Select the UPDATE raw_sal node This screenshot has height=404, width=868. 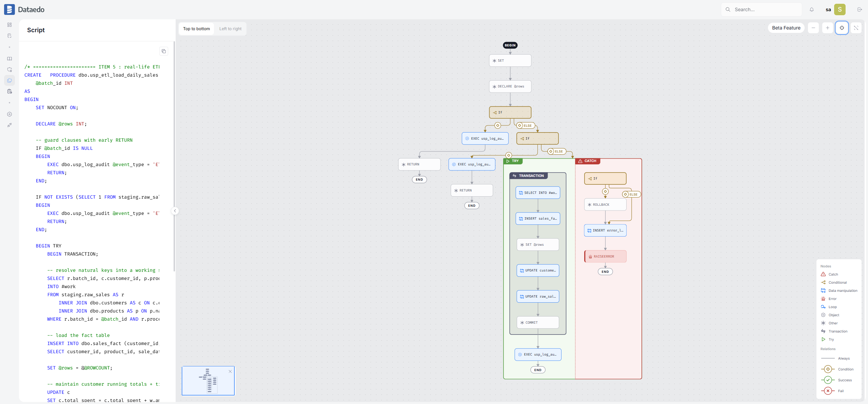coord(538,297)
